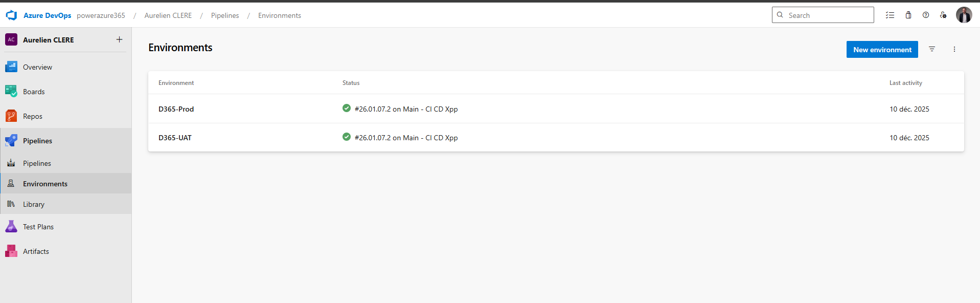Open Artifacts from the sidebar
Image resolution: width=980 pixels, height=303 pixels.
coord(65,251)
